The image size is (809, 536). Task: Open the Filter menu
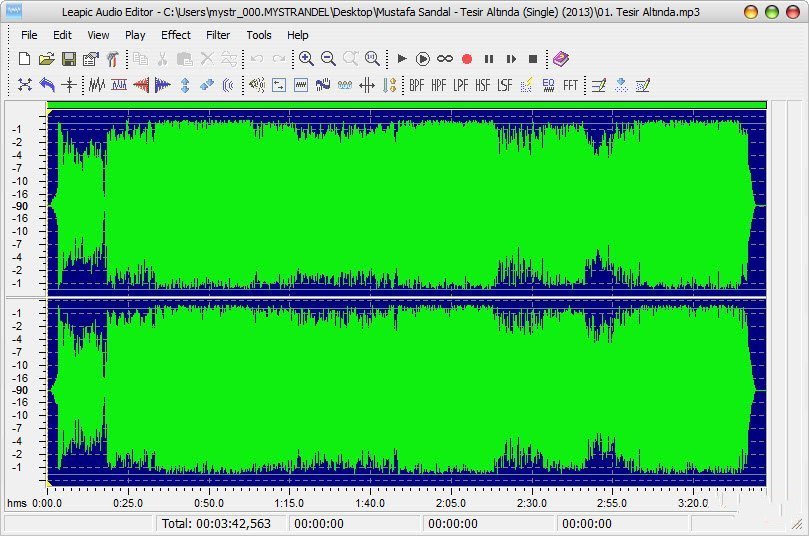pyautogui.click(x=218, y=35)
